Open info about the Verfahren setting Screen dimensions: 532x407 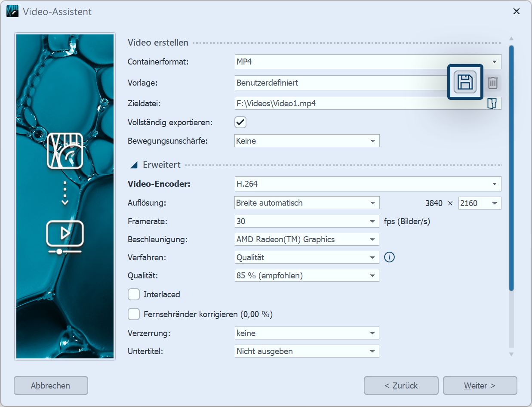coord(389,257)
